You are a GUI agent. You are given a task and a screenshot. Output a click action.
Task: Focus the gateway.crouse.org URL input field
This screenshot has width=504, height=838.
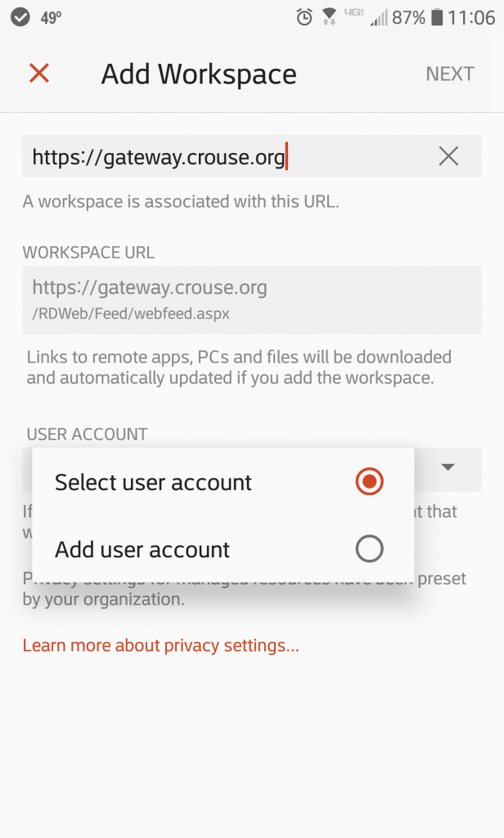tap(252, 156)
